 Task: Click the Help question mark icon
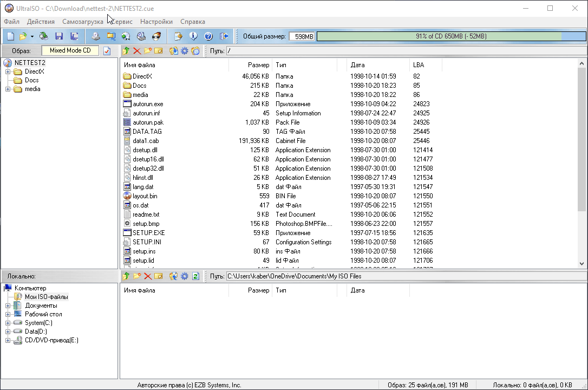(x=208, y=36)
